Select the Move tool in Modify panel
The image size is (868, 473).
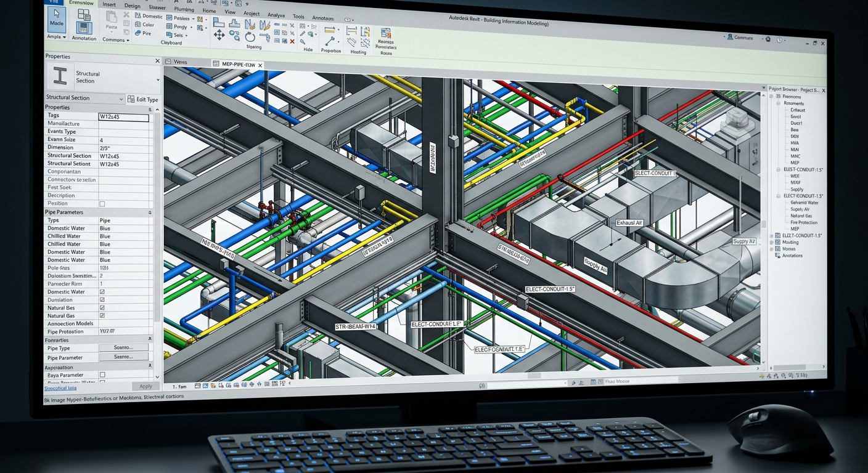pyautogui.click(x=219, y=36)
